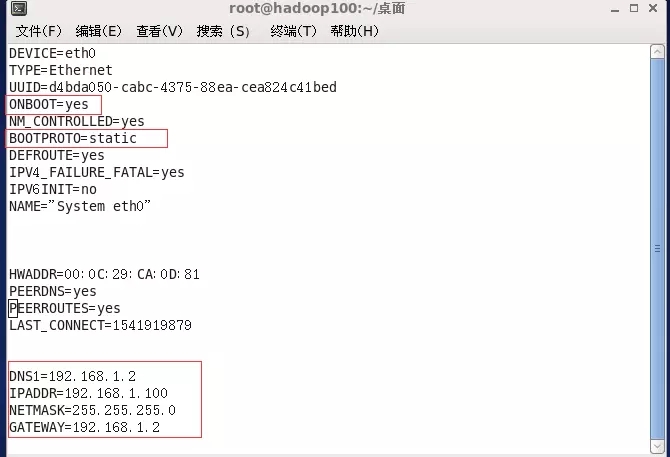
Task: Place cursor on BOOTPROTO=static line
Action: pos(73,138)
